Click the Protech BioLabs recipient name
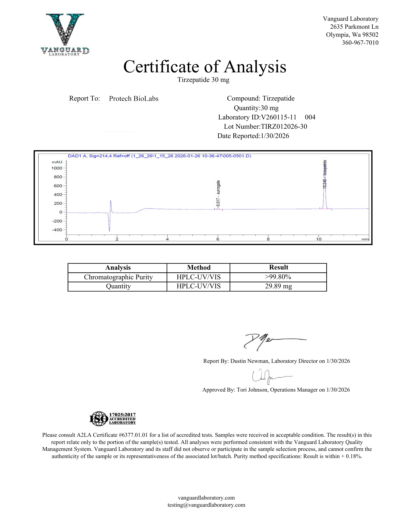The image size is (411, 532). [134, 99]
